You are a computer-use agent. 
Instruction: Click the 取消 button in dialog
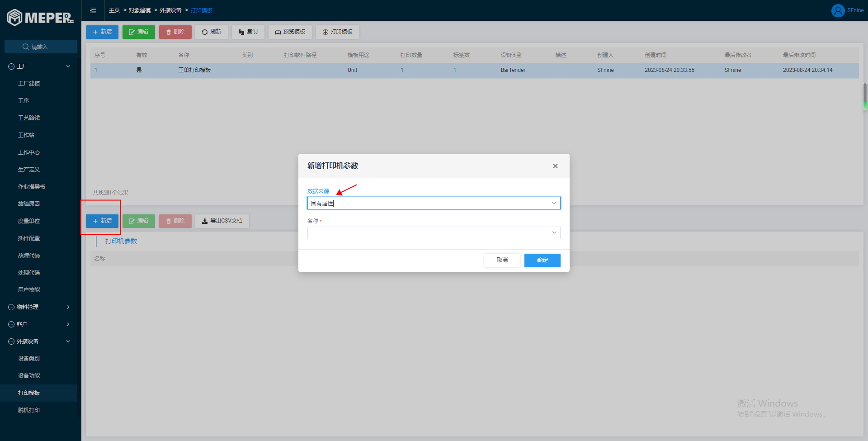(502, 260)
